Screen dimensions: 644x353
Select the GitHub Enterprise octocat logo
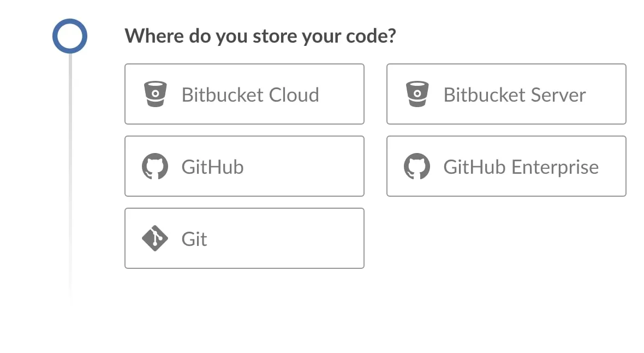point(417,166)
